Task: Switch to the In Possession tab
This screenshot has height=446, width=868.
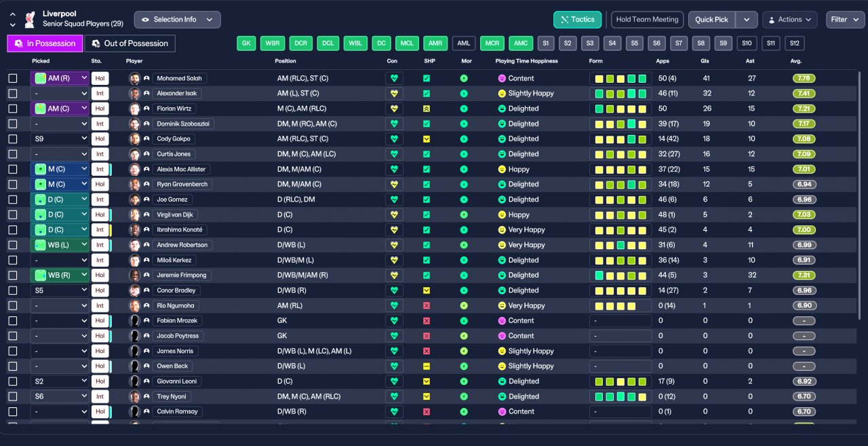Action: tap(45, 43)
